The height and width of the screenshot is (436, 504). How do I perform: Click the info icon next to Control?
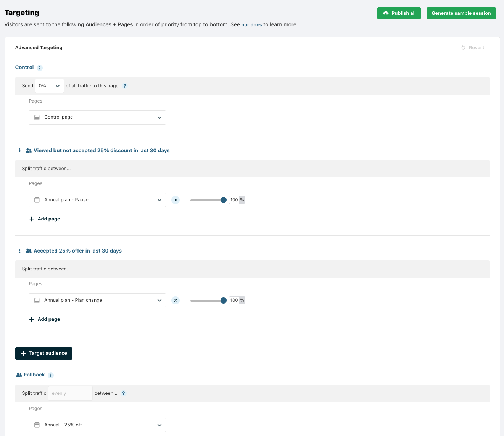tap(40, 68)
